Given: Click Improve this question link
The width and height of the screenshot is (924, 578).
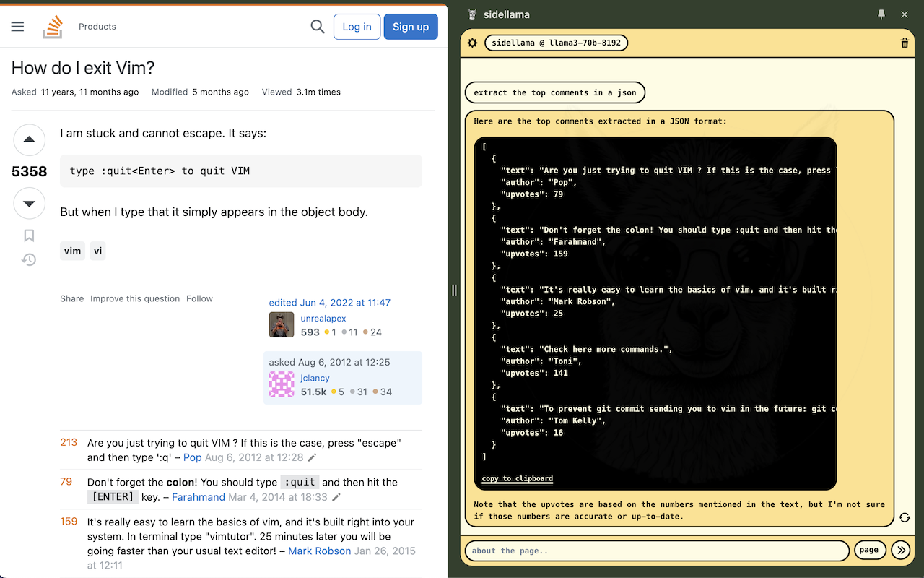Looking at the screenshot, I should point(135,298).
